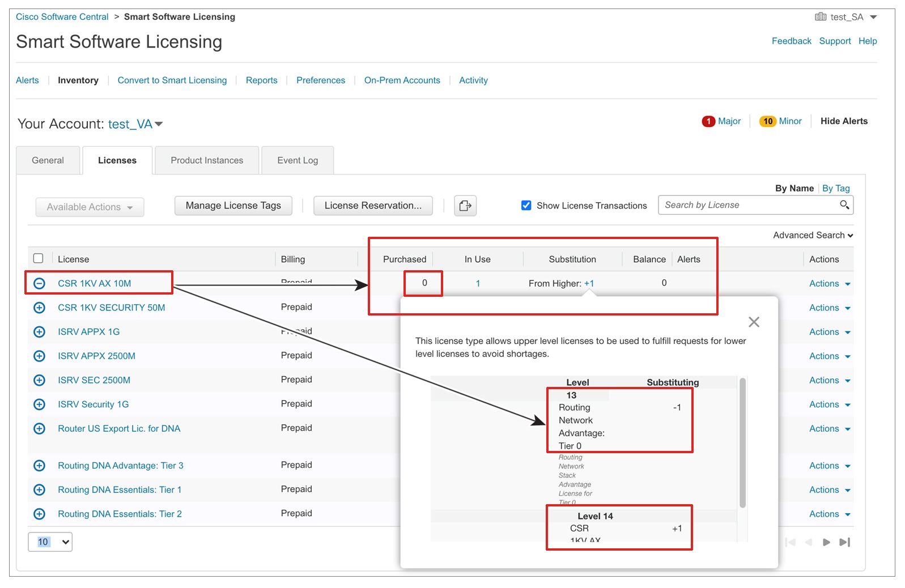Open the Feedback link
Viewport: 905px width, 588px height.
tap(791, 41)
